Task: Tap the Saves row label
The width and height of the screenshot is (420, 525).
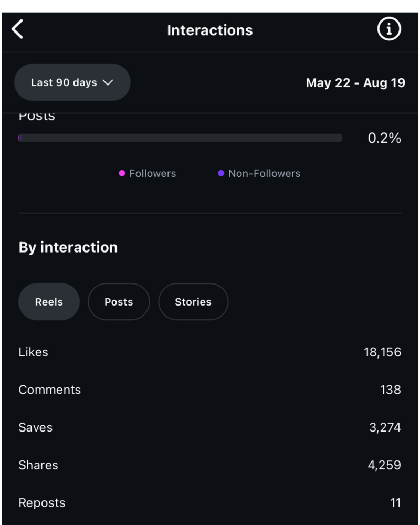Action: [x=36, y=427]
